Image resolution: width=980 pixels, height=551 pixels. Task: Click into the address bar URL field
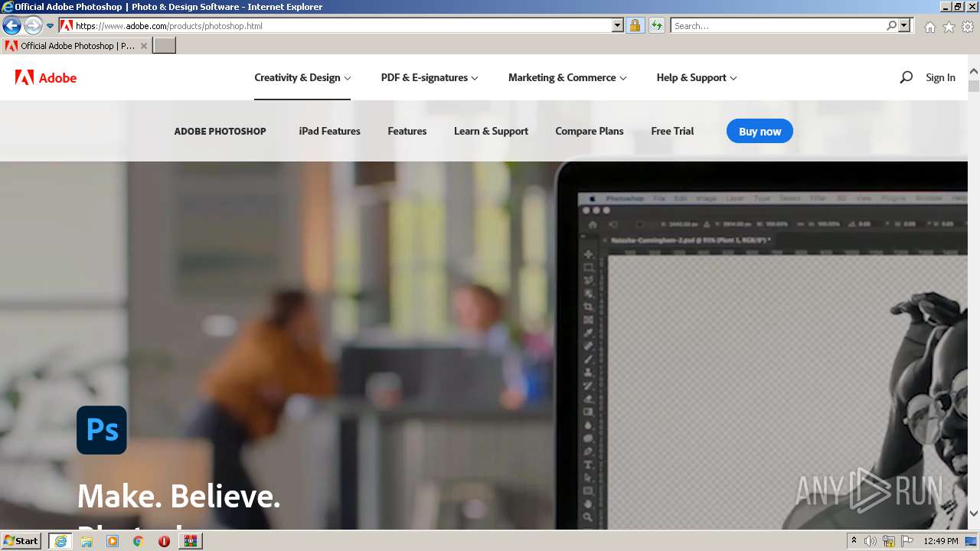(342, 25)
